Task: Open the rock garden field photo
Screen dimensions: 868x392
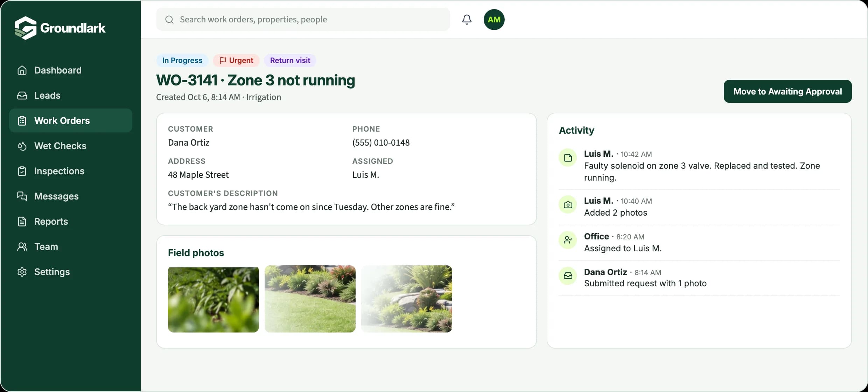Action: tap(407, 299)
